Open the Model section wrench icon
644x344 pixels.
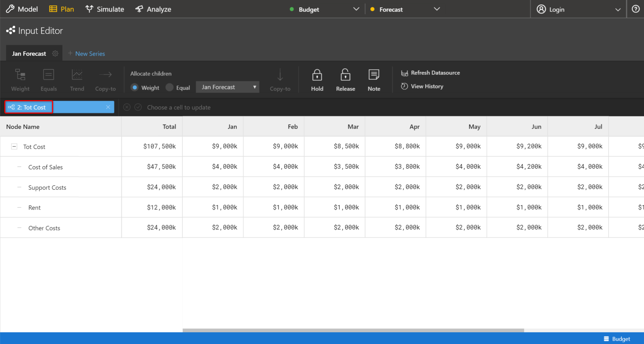(x=10, y=9)
